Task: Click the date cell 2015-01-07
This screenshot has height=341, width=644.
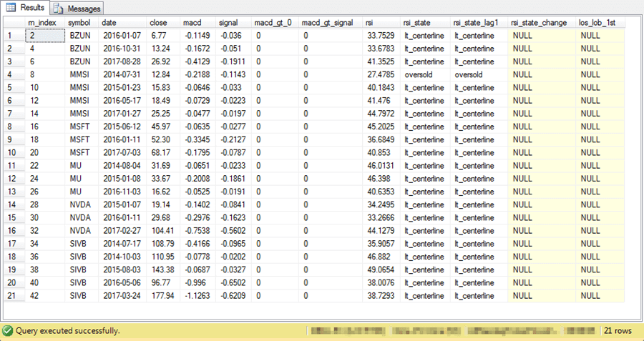Action: point(121,204)
